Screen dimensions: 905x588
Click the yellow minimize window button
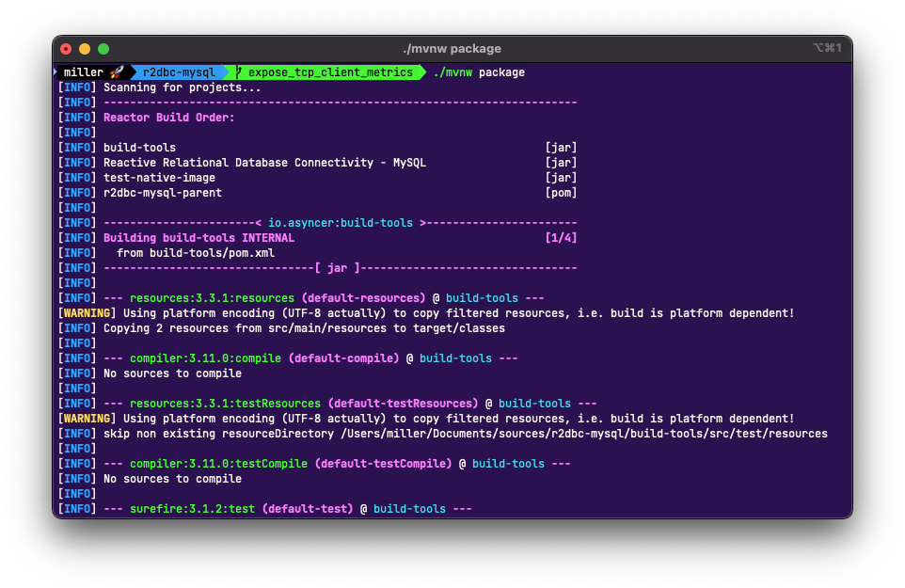[85, 49]
